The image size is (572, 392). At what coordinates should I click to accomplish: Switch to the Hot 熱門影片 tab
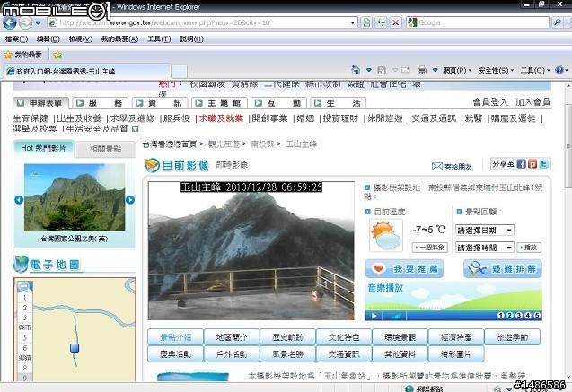pos(44,148)
